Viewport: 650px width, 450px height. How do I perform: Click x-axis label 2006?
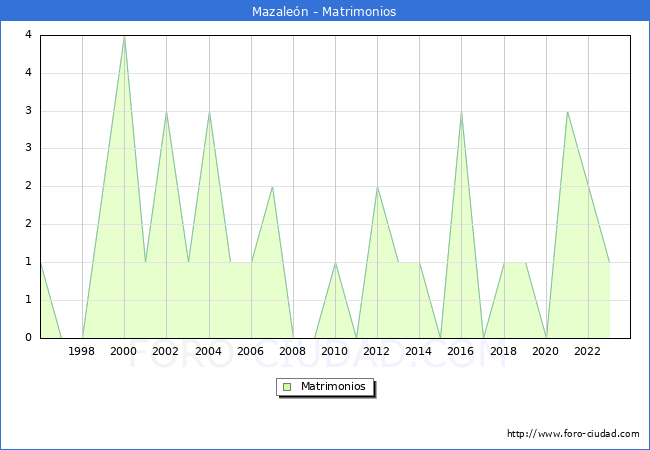pyautogui.click(x=250, y=351)
